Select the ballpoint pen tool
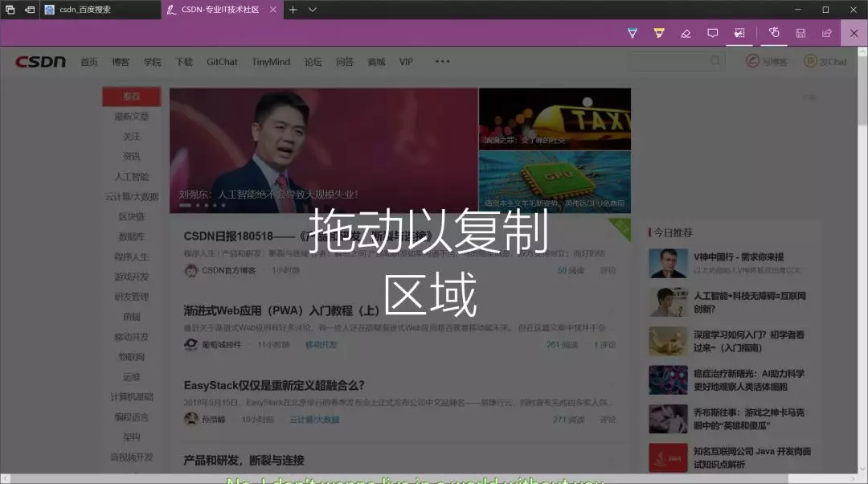Image resolution: width=868 pixels, height=484 pixels. point(633,33)
